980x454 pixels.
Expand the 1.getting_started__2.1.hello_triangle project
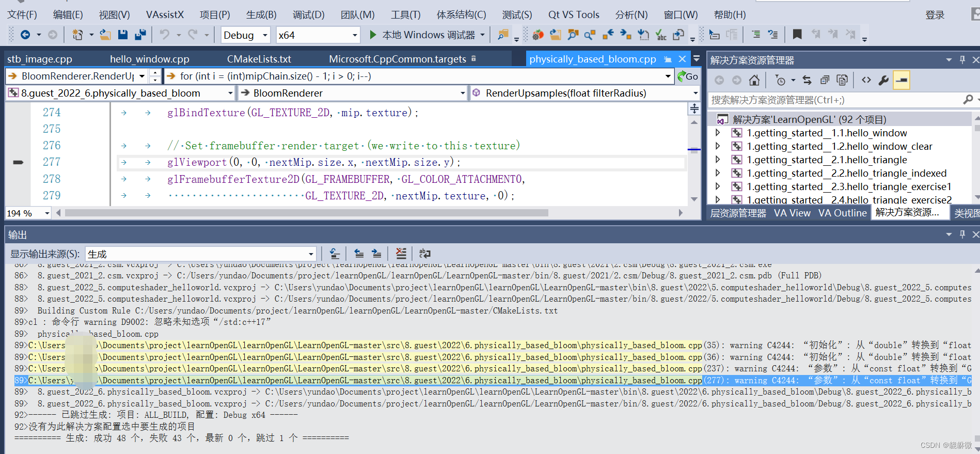point(718,160)
